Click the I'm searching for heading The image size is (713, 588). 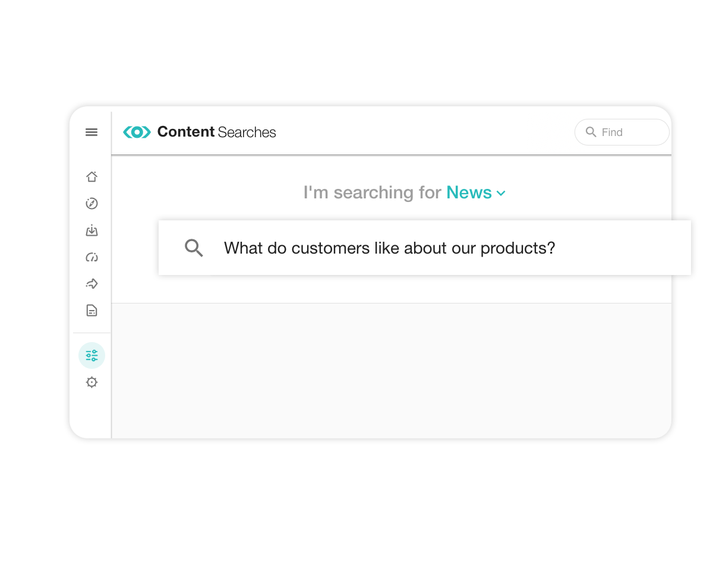[x=371, y=192]
